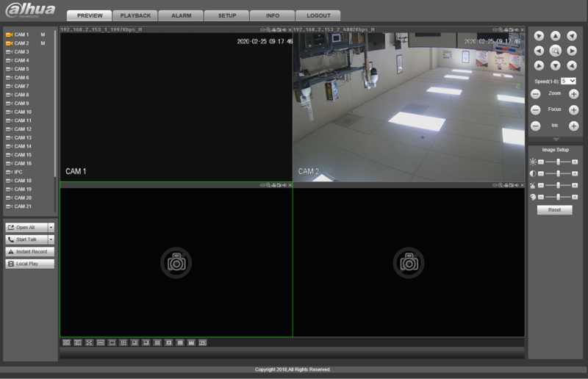Switch to 25-window layout

(x=203, y=342)
